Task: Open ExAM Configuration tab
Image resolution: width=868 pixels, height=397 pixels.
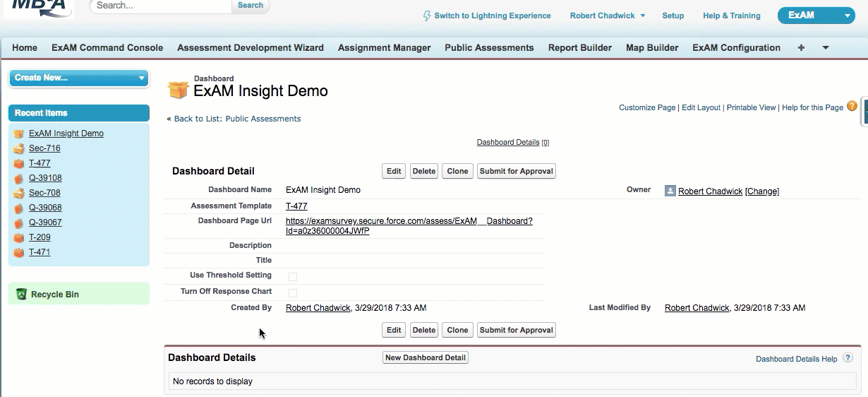Action: click(x=736, y=48)
